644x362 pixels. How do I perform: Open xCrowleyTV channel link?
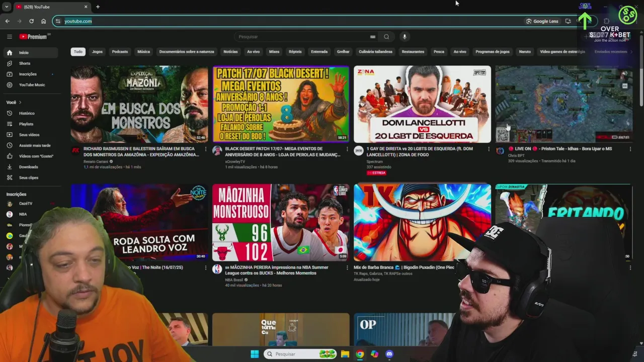[x=236, y=161]
